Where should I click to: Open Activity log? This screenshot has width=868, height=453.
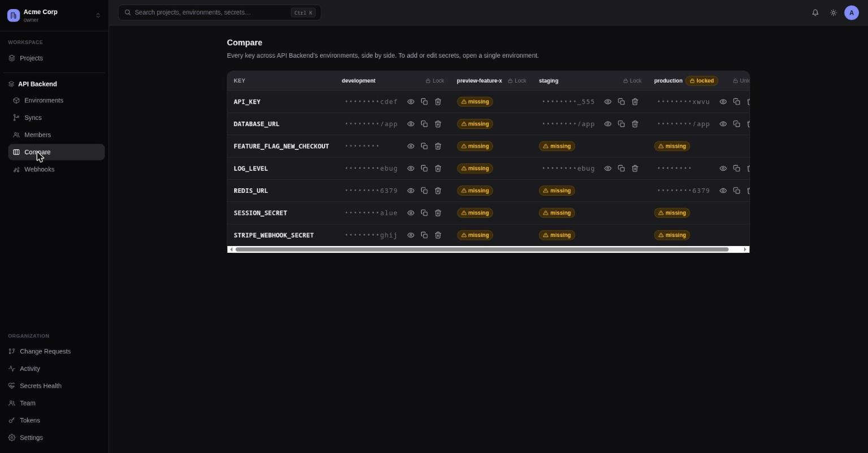pos(54,369)
